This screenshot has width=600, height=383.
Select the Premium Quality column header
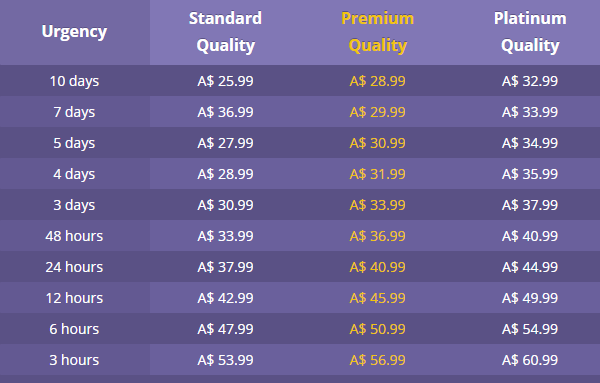[x=378, y=32]
